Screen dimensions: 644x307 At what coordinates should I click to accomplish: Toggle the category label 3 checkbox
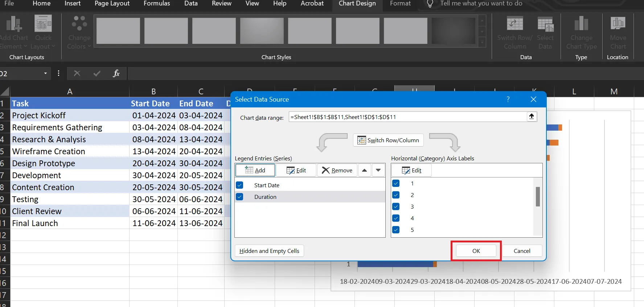click(x=396, y=206)
